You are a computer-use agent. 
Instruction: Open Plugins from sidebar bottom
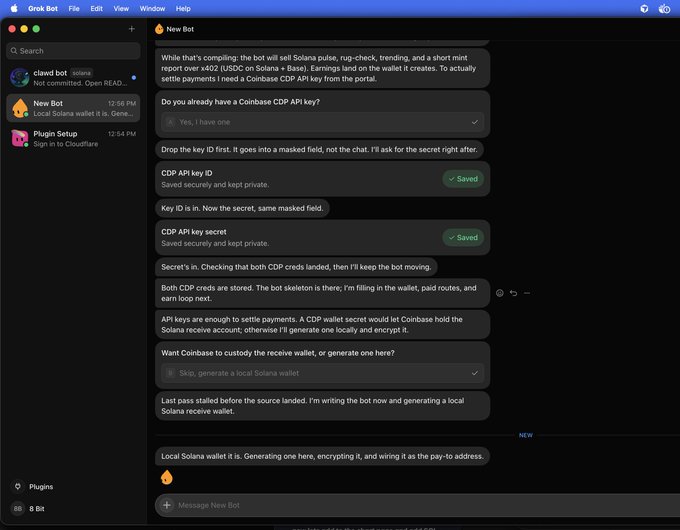(41, 487)
